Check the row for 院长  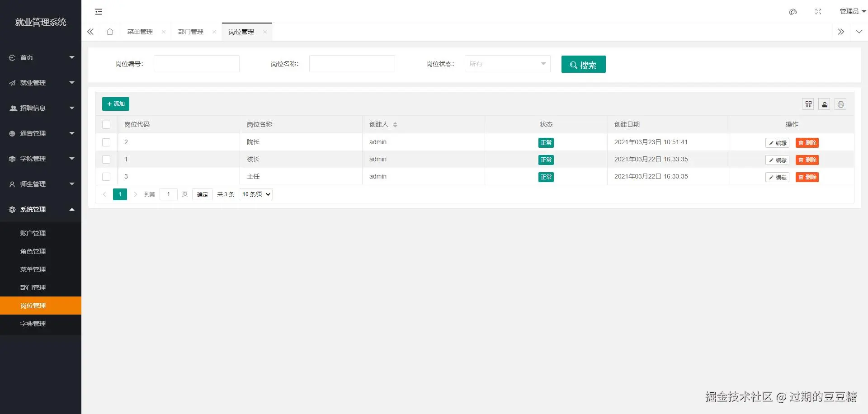106,142
